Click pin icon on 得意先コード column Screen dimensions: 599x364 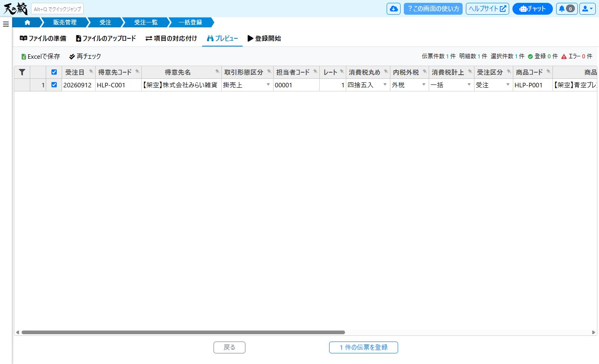(x=137, y=71)
